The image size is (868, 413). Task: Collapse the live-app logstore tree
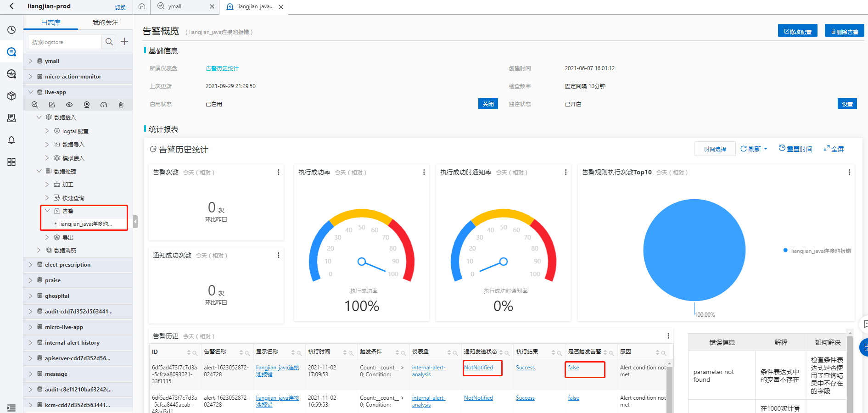pos(31,92)
